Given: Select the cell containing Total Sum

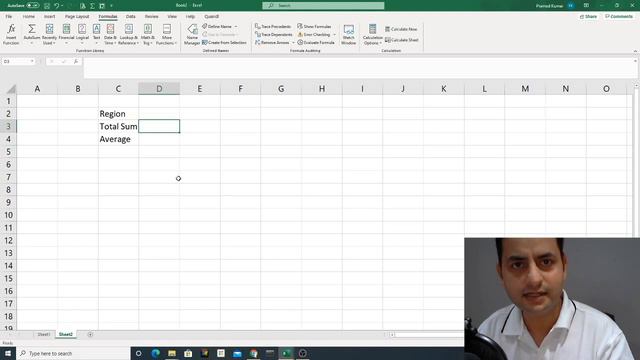Looking at the screenshot, I should tap(118, 126).
